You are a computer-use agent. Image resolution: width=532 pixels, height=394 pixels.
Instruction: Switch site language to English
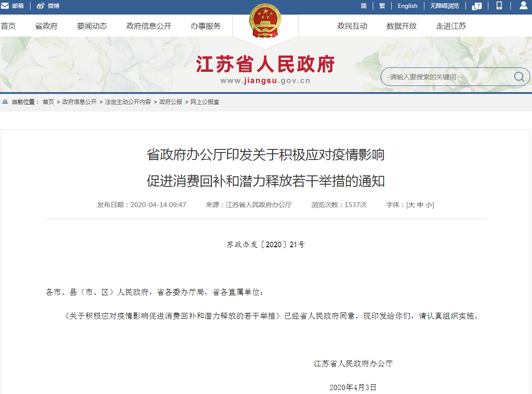click(x=408, y=6)
